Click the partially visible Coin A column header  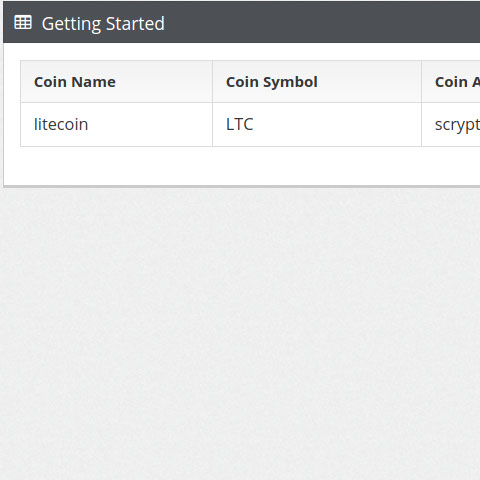451,82
